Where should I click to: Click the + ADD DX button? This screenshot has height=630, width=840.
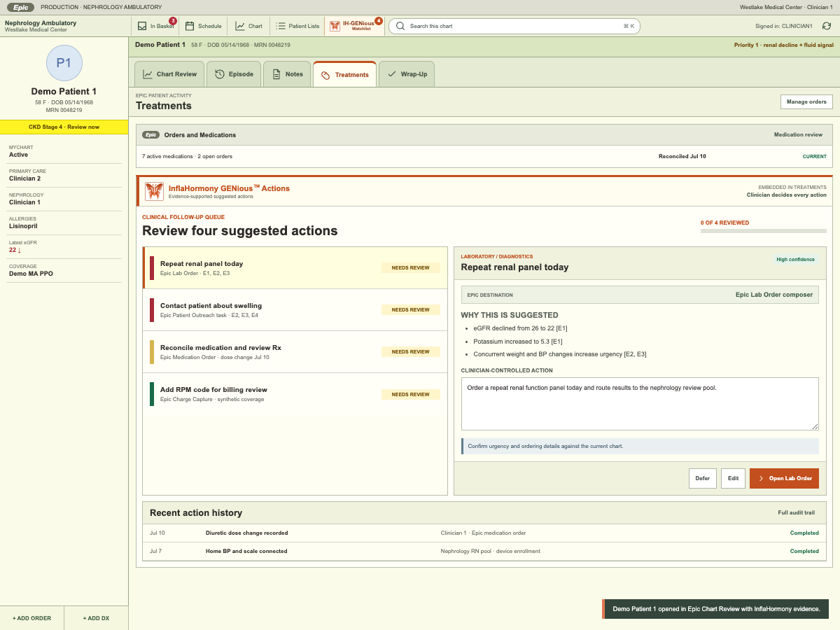[96, 618]
